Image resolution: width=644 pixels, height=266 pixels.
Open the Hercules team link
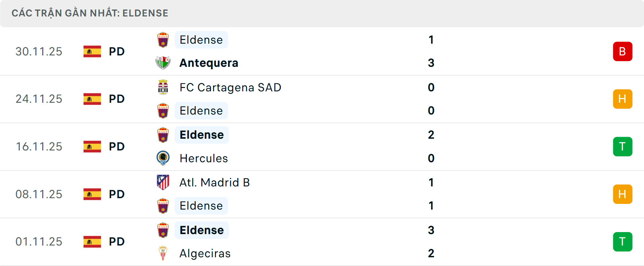[204, 158]
